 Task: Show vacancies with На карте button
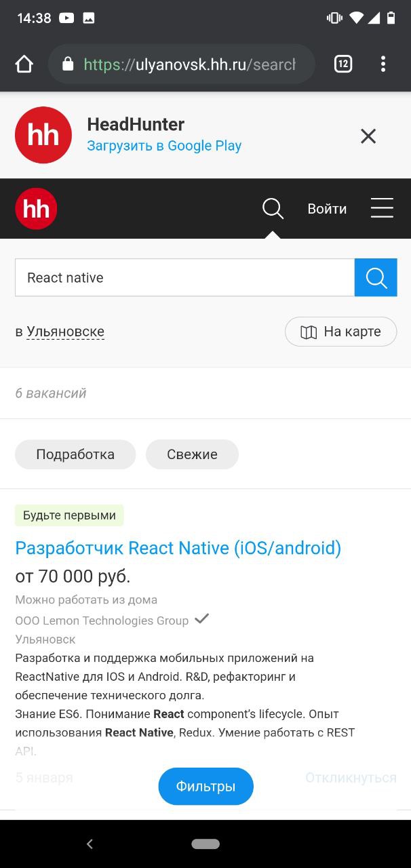click(x=341, y=332)
